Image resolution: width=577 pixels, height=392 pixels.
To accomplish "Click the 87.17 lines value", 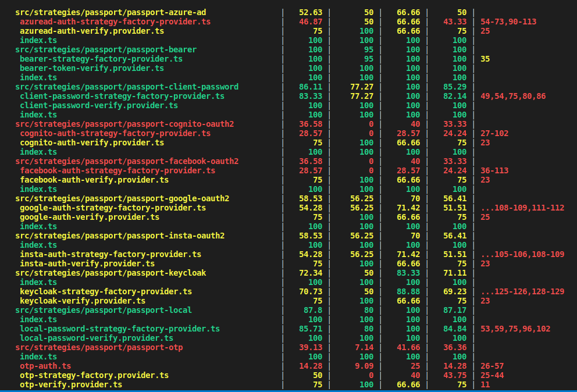I will click(455, 310).
